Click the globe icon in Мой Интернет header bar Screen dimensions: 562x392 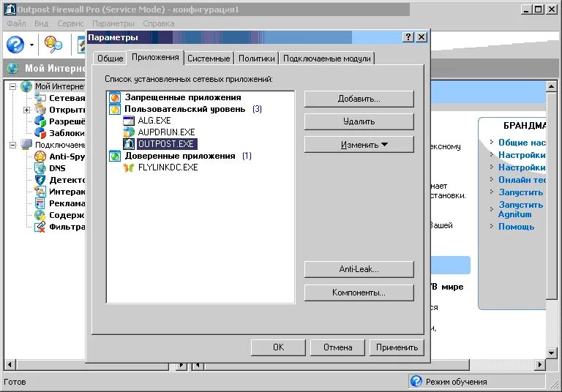[12, 68]
